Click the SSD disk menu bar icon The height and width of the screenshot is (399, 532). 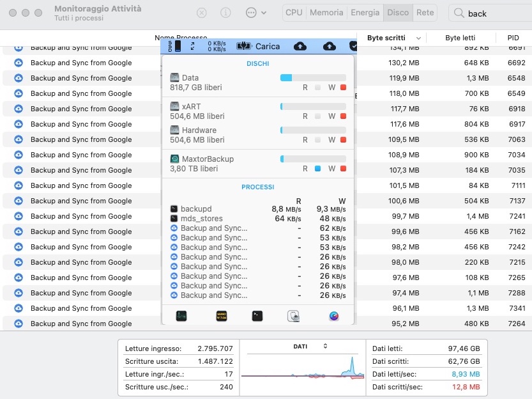[174, 46]
